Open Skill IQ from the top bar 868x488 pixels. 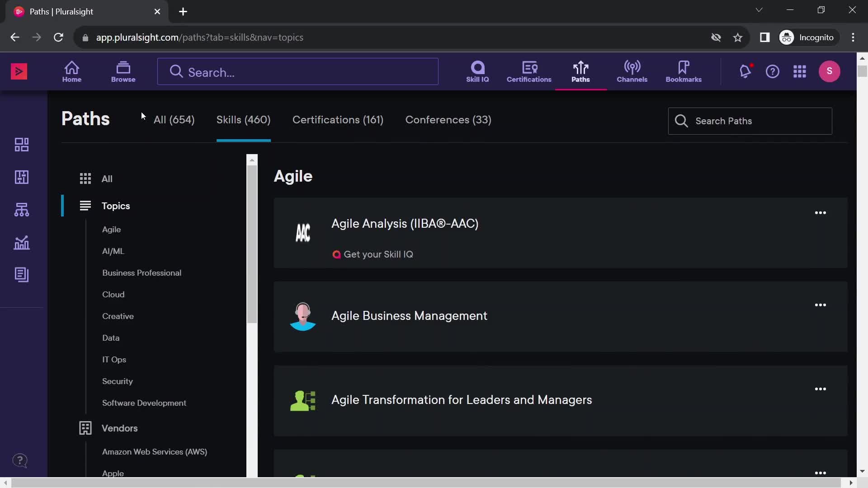pos(477,71)
